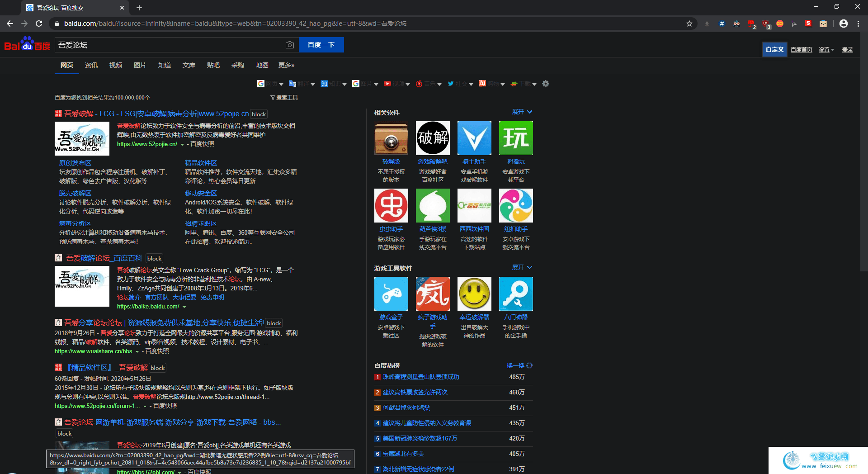The image size is (868, 474).
Task: Open the 音乐 music dropdown
Action: click(429, 84)
